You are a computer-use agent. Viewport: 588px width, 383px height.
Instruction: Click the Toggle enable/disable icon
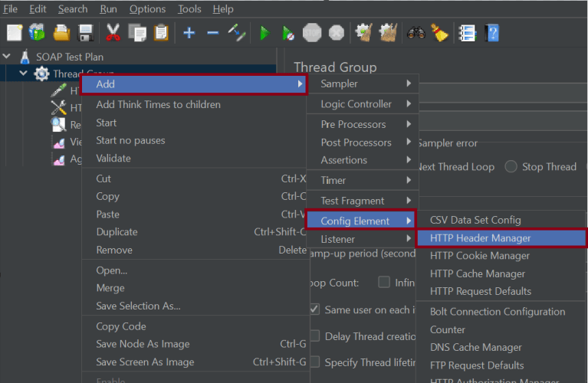pyautogui.click(x=237, y=33)
